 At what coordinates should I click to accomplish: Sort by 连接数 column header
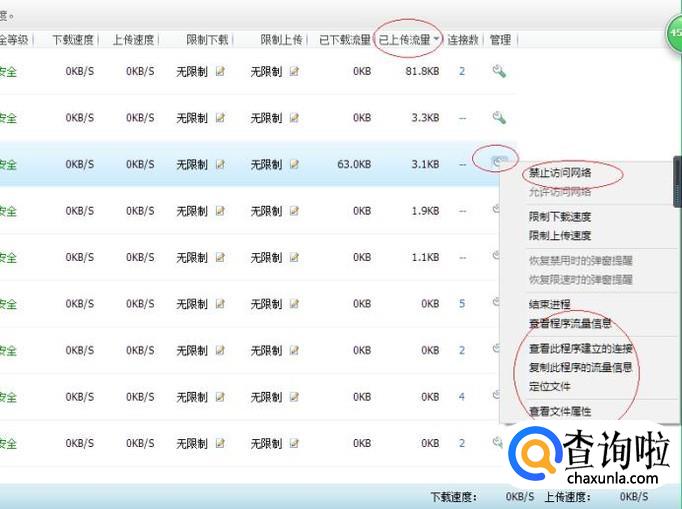tap(463, 40)
